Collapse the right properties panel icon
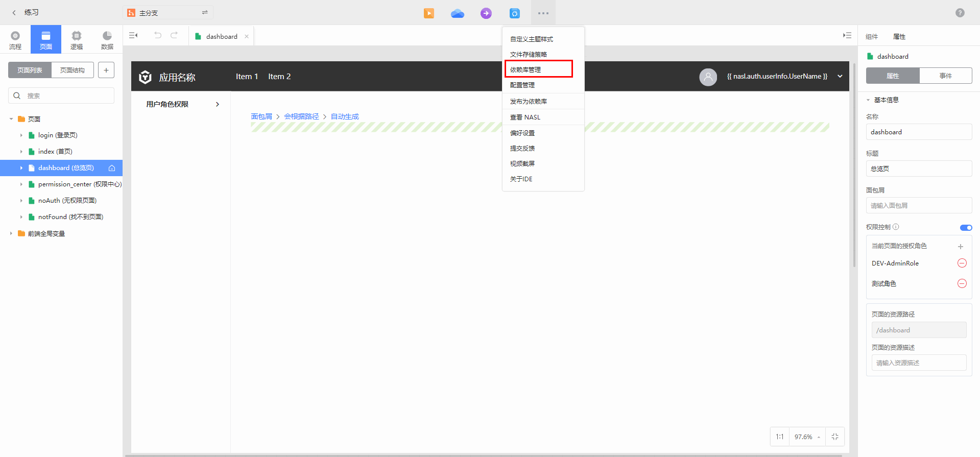This screenshot has height=457, width=980. pos(847,35)
